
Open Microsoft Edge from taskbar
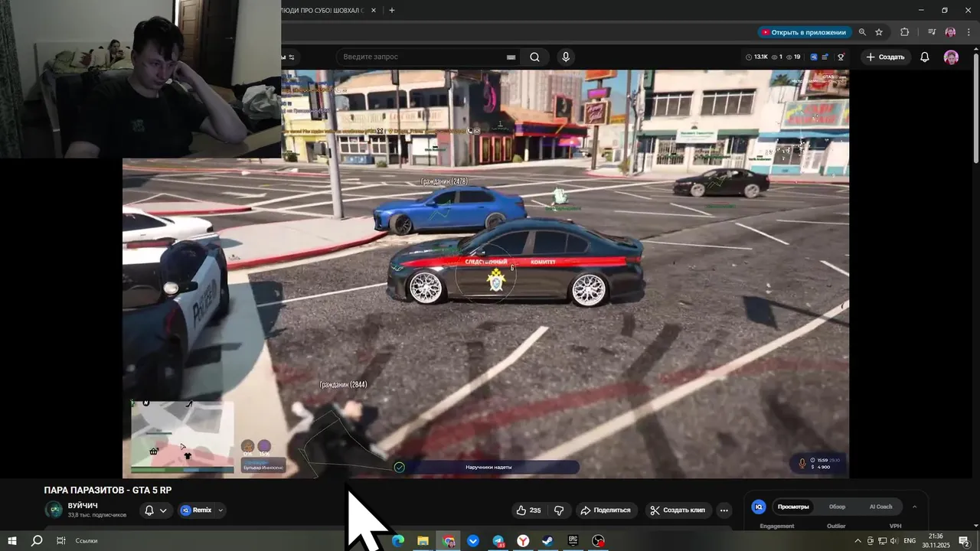(398, 541)
